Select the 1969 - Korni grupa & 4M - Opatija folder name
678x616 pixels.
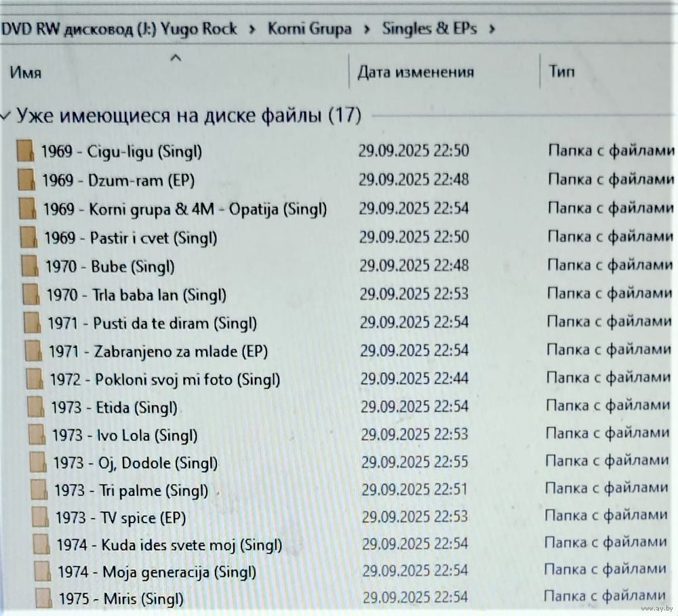(185, 209)
